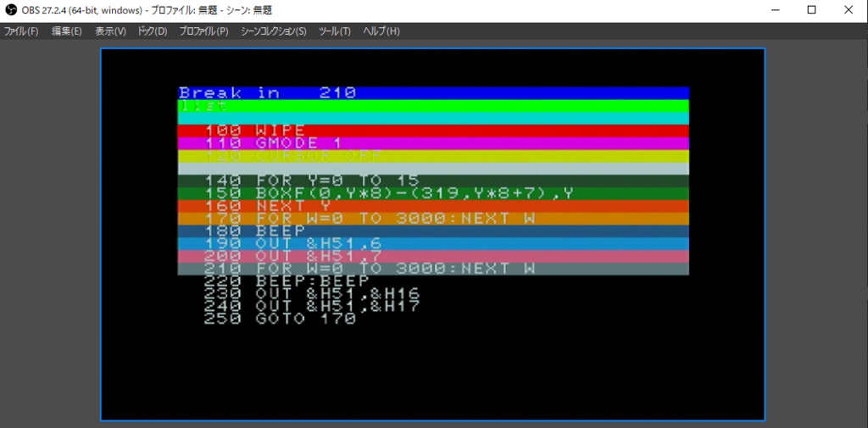Screen dimensions: 868x428
Task: Minimize the OBS window
Action: point(775,10)
